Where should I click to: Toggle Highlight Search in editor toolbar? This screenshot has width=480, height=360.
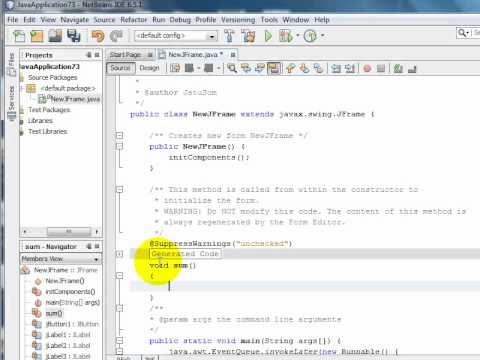[x=274, y=68]
